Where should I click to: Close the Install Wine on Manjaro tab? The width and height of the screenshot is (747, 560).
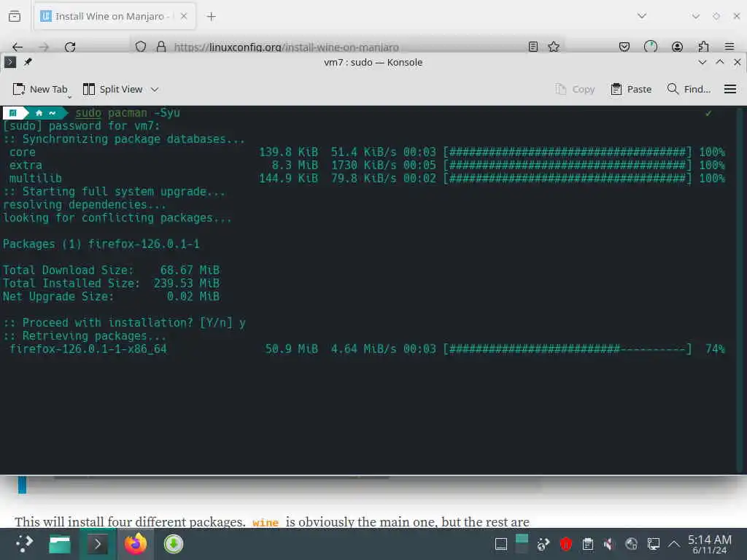click(184, 16)
